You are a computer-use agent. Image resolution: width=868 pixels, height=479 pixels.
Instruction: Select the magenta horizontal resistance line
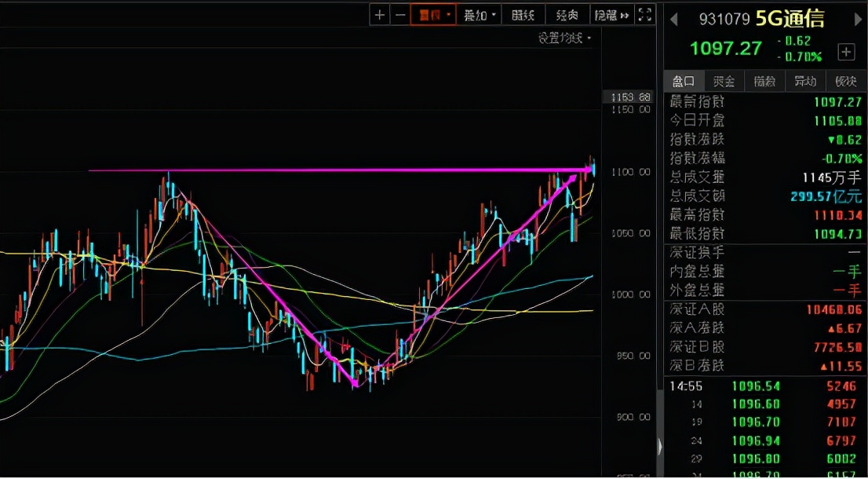pos(314,170)
